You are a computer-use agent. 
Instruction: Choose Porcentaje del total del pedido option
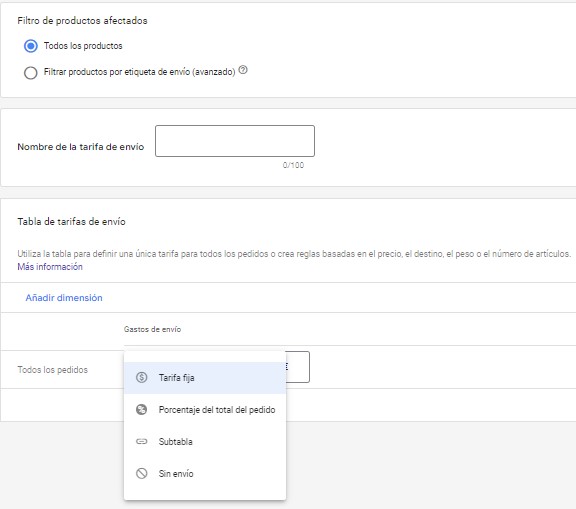(x=205, y=409)
